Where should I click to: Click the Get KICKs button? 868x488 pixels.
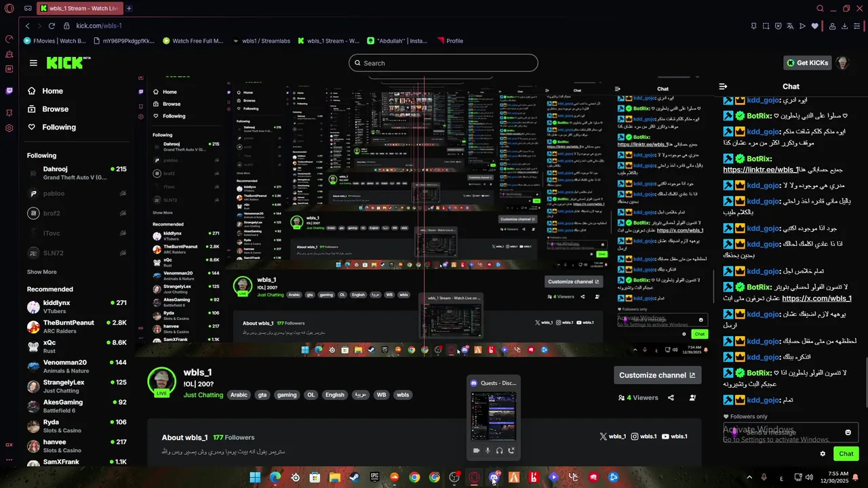click(807, 63)
